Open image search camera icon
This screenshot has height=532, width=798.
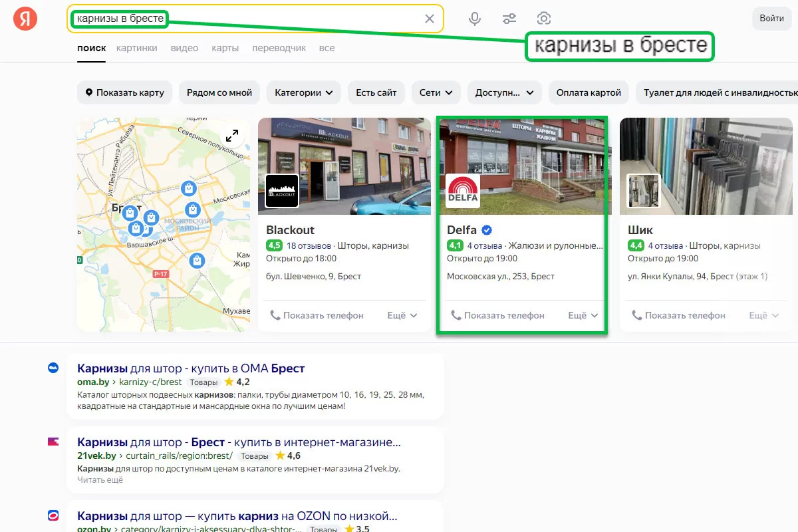click(544, 19)
